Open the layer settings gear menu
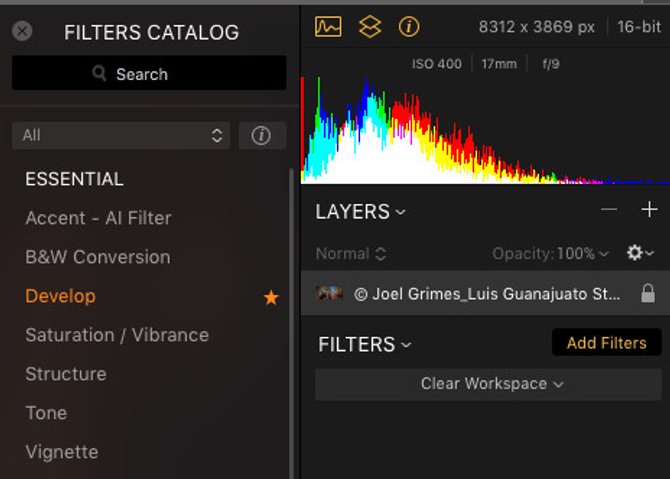670x479 pixels. 640,253
